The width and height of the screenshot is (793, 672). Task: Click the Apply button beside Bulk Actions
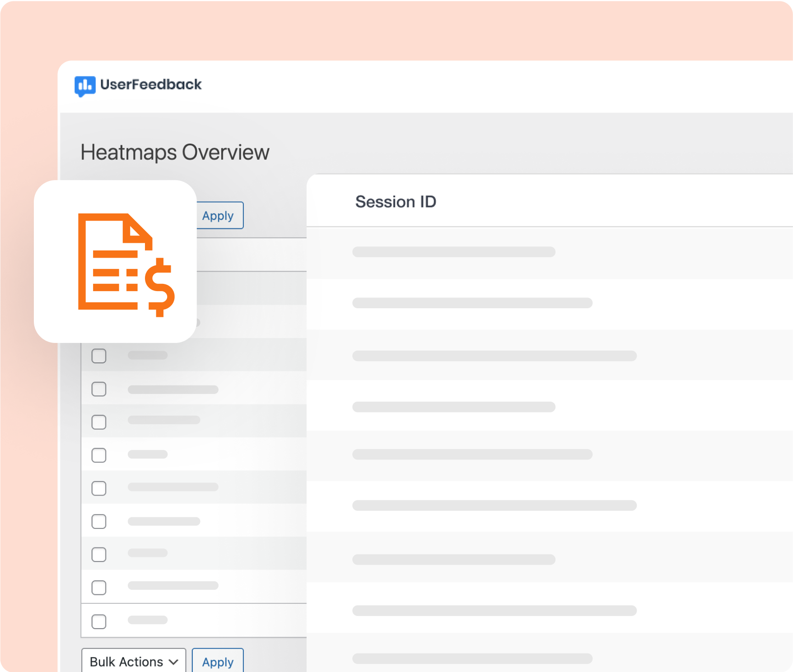point(218,661)
